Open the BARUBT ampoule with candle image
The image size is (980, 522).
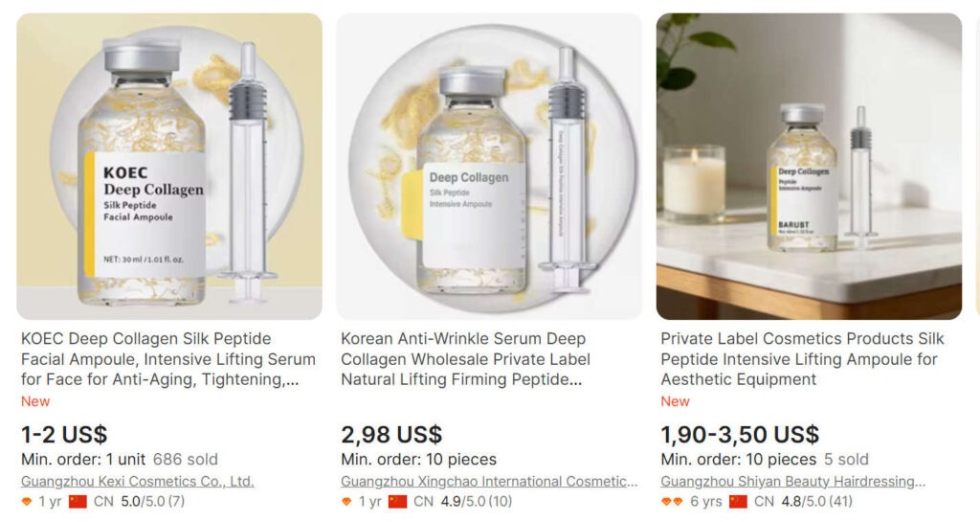click(809, 167)
